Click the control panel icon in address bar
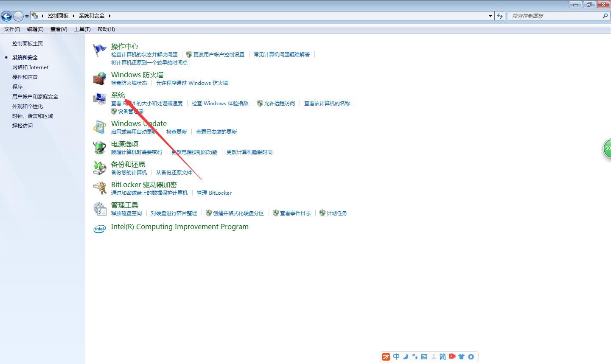The width and height of the screenshot is (611, 364). point(35,16)
